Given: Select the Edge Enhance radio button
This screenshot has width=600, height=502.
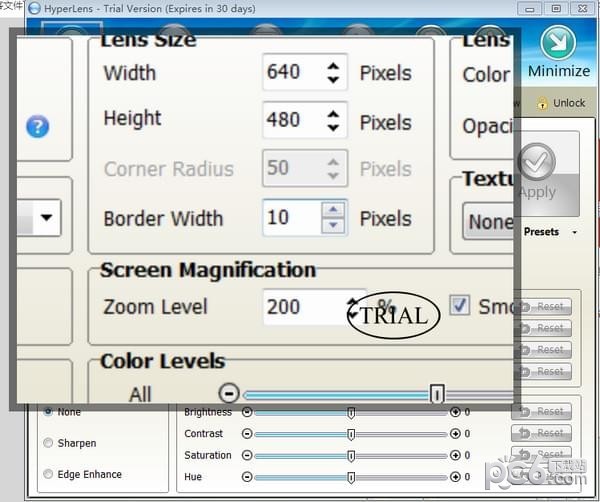Looking at the screenshot, I should coord(48,474).
